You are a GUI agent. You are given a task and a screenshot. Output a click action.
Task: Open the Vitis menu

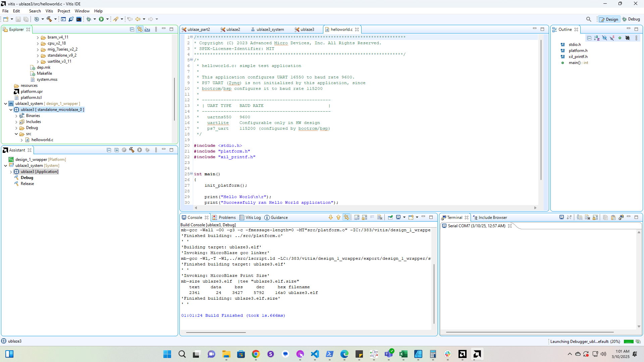point(49,11)
